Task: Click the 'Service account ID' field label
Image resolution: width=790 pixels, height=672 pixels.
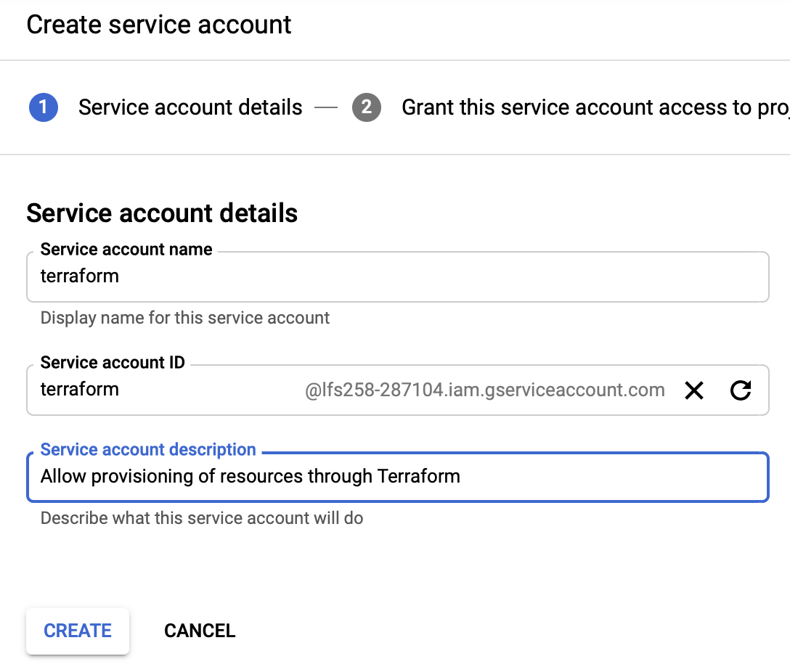Action: pos(113,362)
